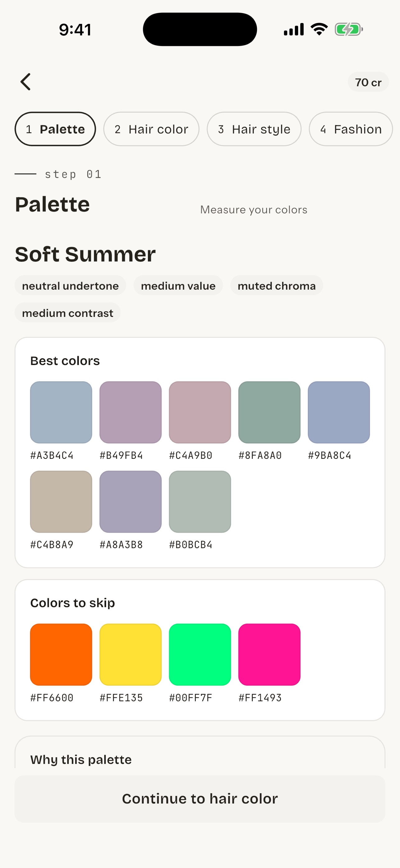Tap the back arrow icon

click(25, 82)
